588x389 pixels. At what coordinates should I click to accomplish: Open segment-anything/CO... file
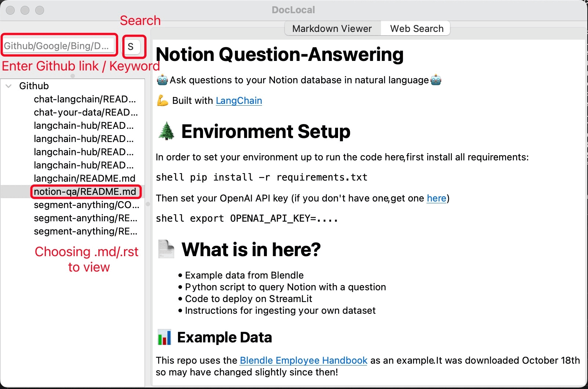tap(87, 205)
